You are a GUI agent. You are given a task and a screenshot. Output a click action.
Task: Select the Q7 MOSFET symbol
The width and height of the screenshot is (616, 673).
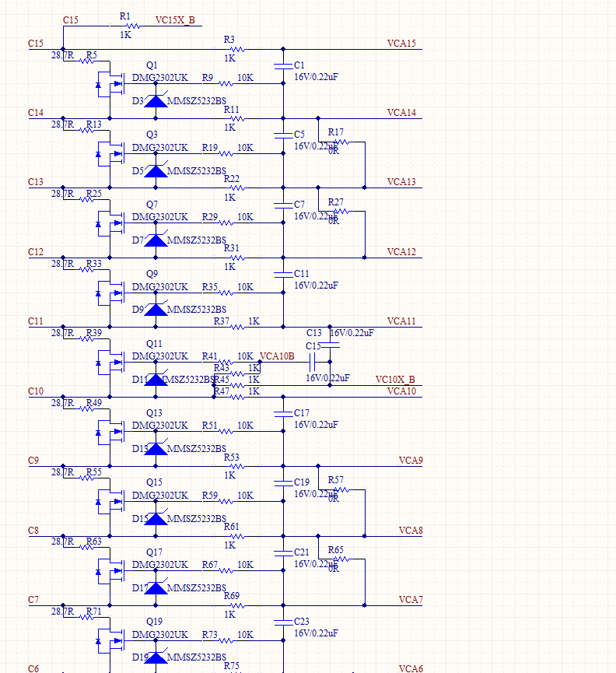coord(110,223)
